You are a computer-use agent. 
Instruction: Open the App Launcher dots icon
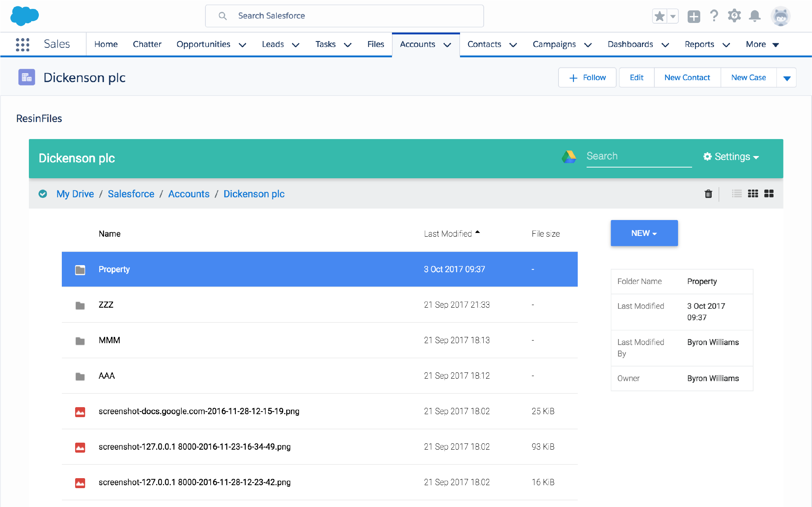pyautogui.click(x=23, y=44)
